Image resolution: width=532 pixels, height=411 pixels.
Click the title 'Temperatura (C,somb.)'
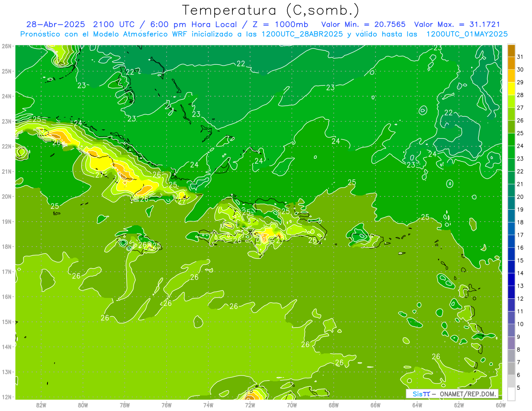pos(271,10)
